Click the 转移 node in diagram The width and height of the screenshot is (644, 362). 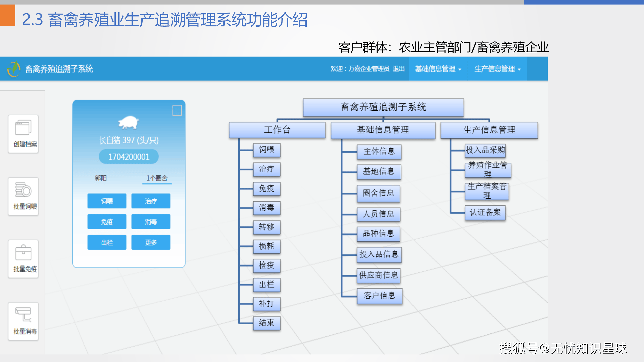[267, 227]
